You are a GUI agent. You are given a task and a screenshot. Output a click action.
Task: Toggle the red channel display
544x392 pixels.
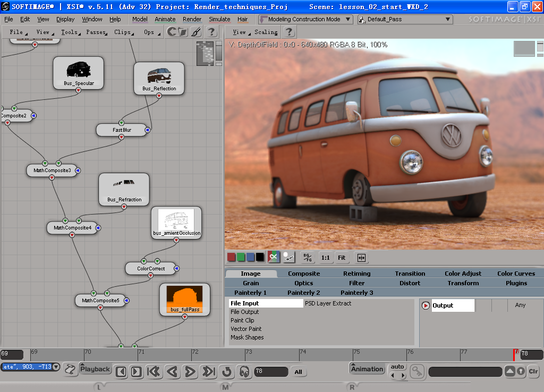point(231,258)
